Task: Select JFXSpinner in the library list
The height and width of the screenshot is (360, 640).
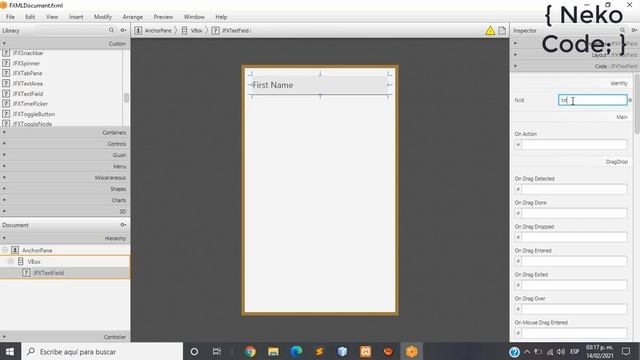Action: click(x=26, y=63)
